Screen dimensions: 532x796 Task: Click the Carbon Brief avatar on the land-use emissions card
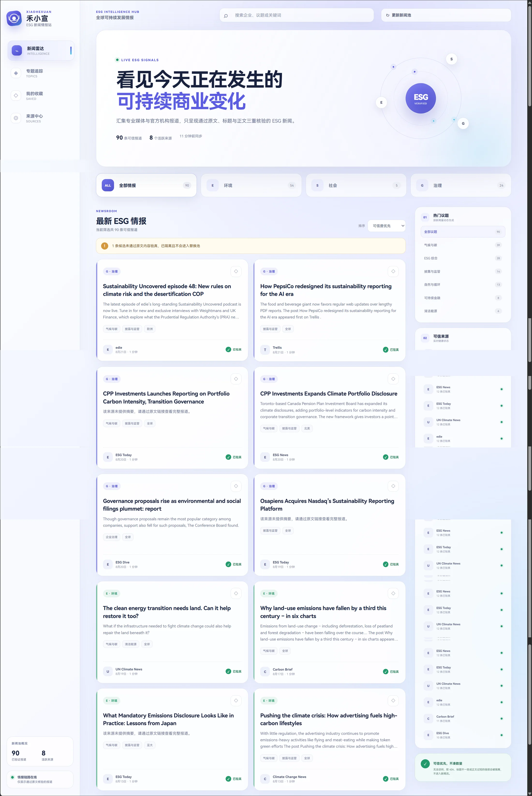coord(265,671)
